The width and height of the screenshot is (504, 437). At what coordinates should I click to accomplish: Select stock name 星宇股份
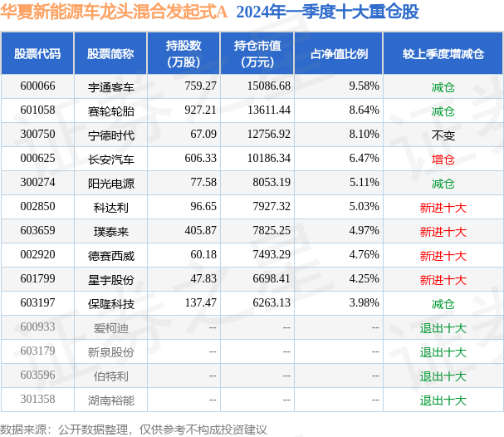pyautogui.click(x=111, y=280)
